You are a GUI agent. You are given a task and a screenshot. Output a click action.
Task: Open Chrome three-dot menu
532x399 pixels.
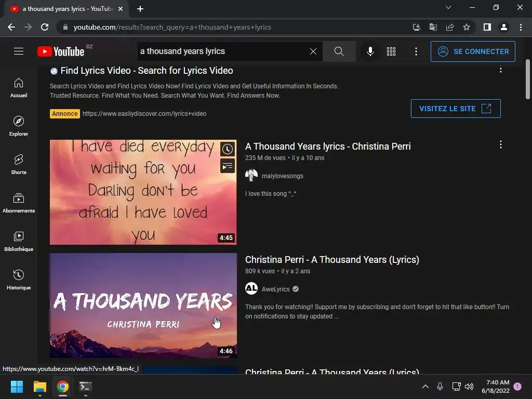521,27
